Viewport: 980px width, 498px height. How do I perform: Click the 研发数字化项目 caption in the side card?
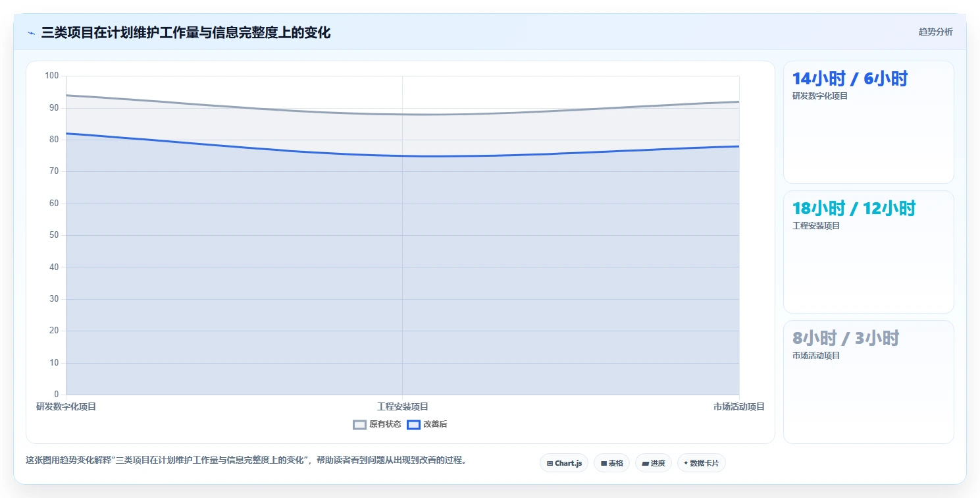pyautogui.click(x=820, y=96)
